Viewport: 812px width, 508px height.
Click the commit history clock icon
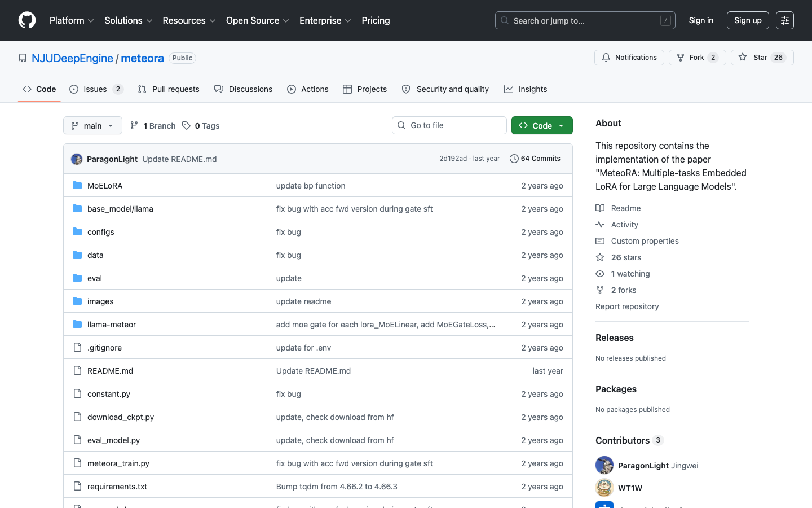pyautogui.click(x=514, y=159)
